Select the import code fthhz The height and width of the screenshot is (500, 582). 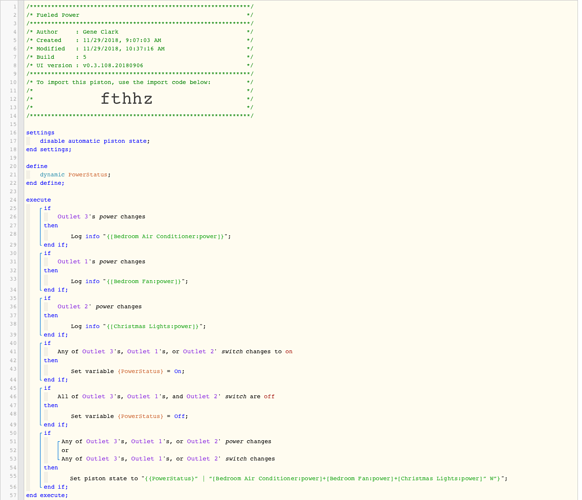click(127, 99)
